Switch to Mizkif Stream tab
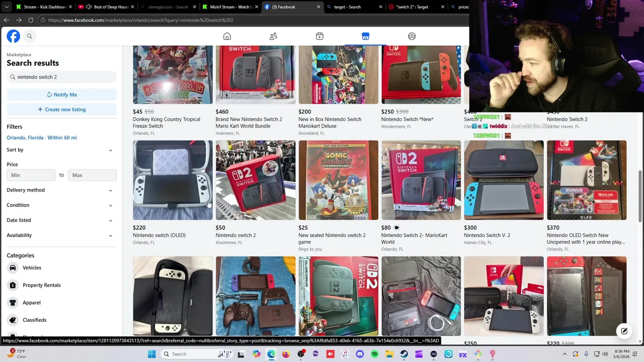This screenshot has height=362, width=644. (x=230, y=7)
